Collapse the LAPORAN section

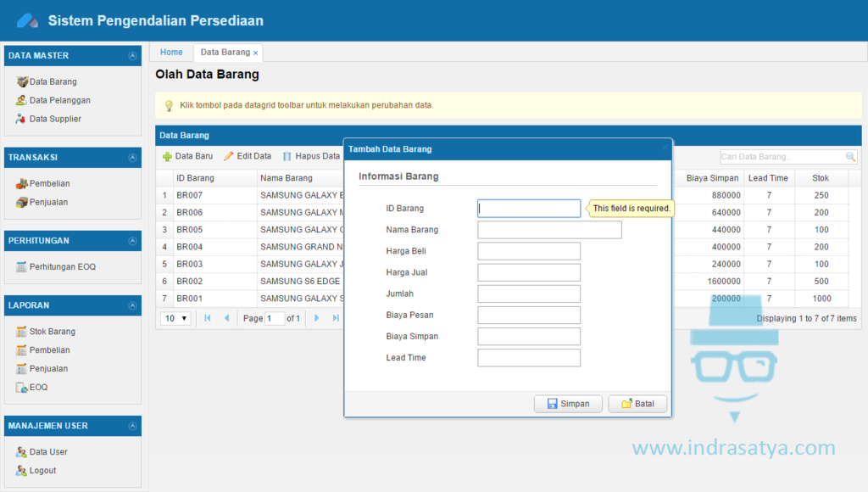(x=132, y=305)
